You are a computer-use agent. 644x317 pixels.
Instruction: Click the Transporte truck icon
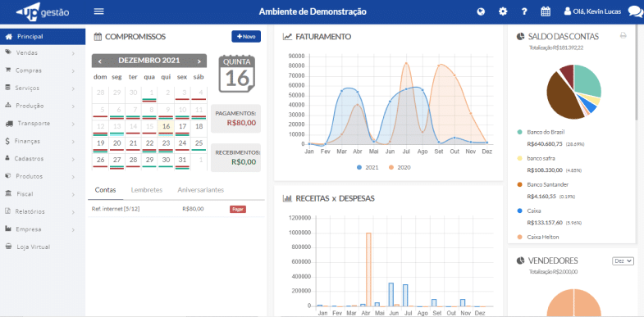[9, 123]
